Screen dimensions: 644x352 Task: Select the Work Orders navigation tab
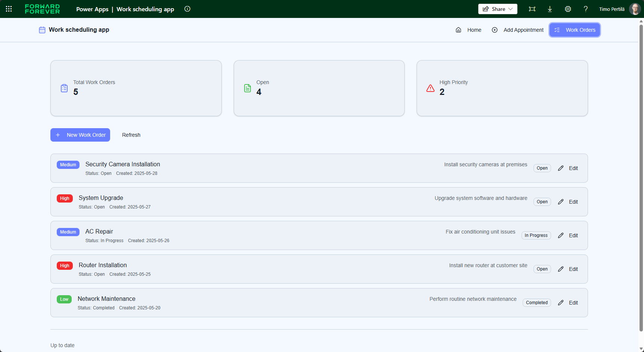coord(575,30)
